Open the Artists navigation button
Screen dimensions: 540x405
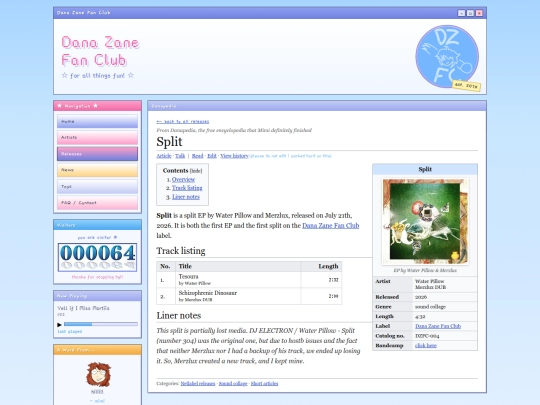(x=97, y=137)
